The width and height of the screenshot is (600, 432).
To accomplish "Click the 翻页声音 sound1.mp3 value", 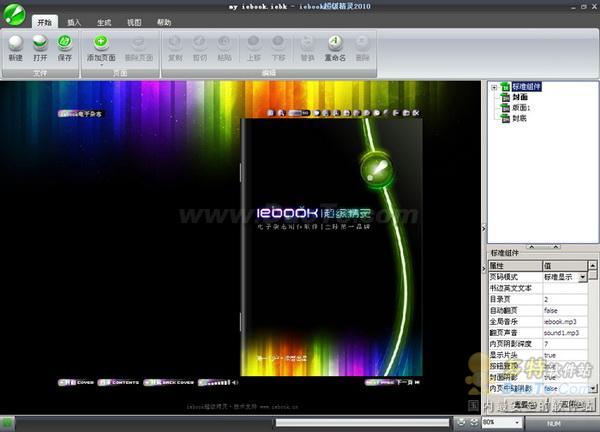I will [565, 333].
